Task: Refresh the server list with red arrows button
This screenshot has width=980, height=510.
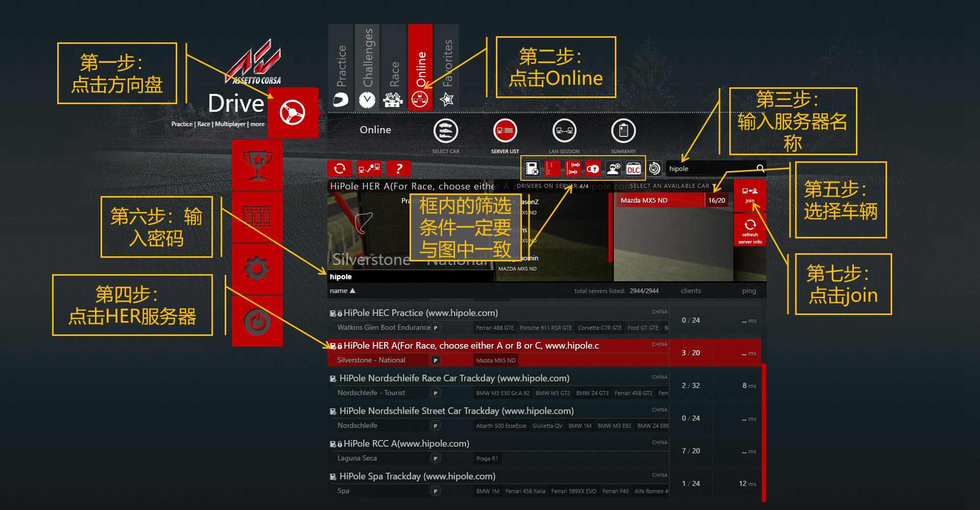Action: pos(340,168)
